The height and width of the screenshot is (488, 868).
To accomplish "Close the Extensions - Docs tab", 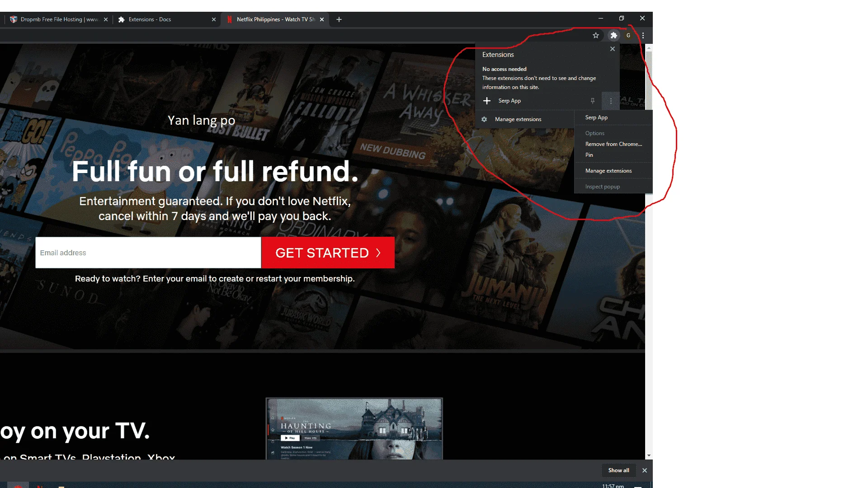I will tap(214, 19).
